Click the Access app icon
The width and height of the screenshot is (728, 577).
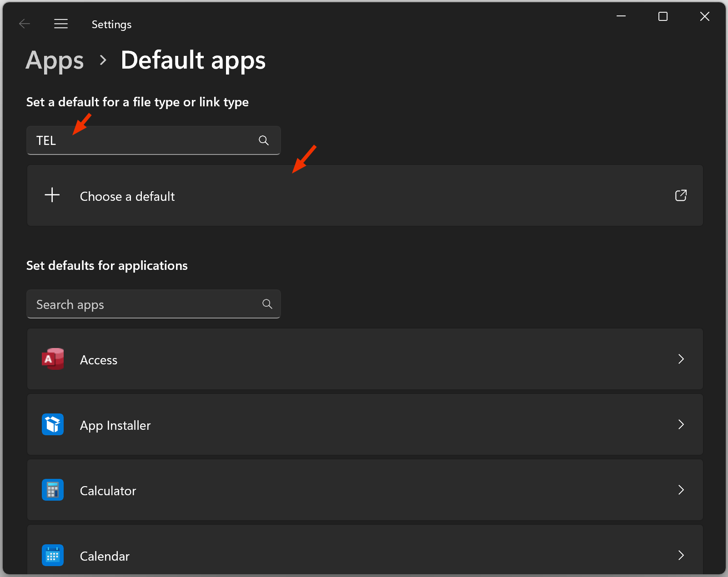click(x=52, y=359)
